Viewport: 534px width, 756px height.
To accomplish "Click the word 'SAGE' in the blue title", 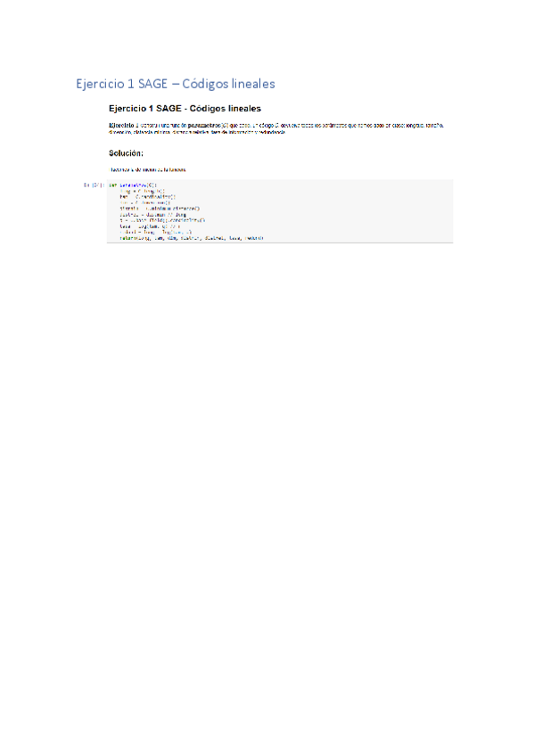I will point(152,84).
